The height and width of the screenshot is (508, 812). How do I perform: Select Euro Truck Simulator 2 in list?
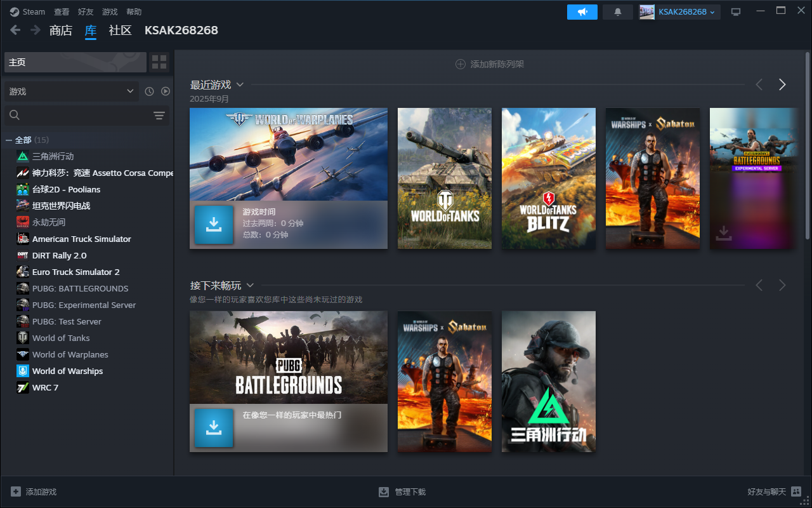(x=75, y=272)
